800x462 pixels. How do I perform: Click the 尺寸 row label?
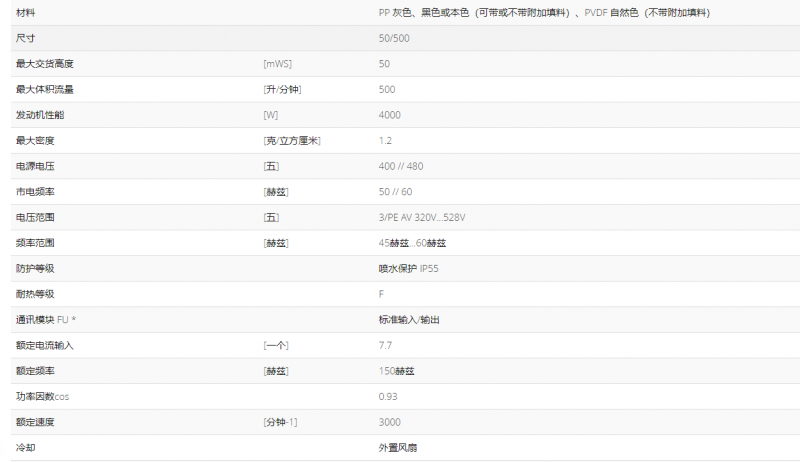pos(26,38)
